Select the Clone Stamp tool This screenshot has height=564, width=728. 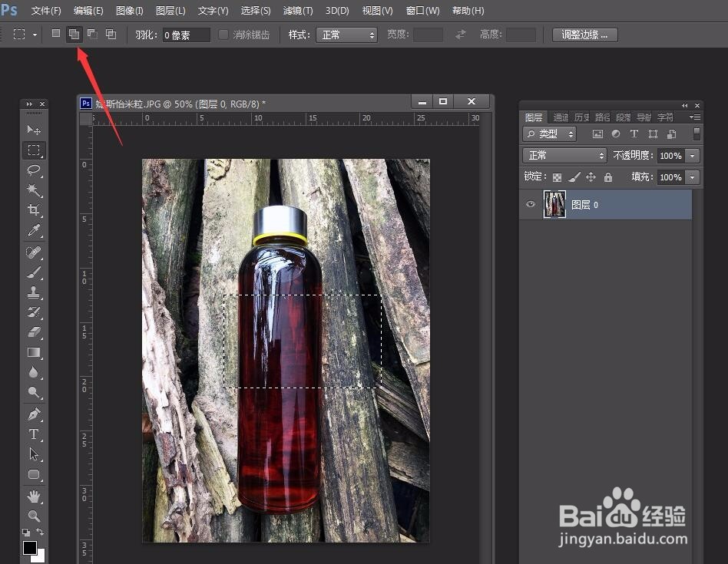point(34,292)
